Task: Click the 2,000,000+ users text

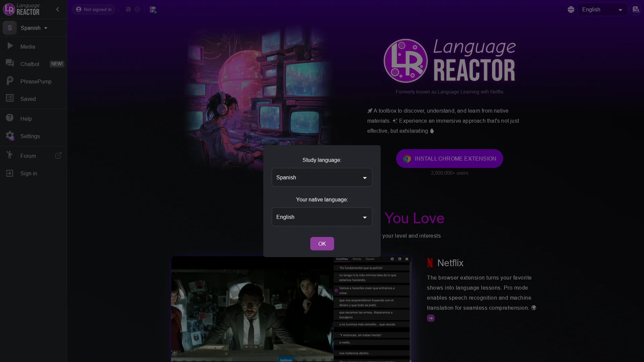Action: [449, 173]
